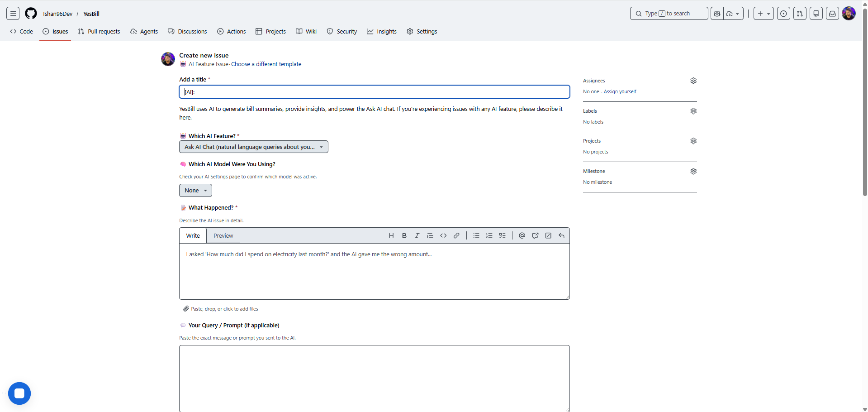
Task: Open saved replies arrow icon
Action: coord(561,235)
